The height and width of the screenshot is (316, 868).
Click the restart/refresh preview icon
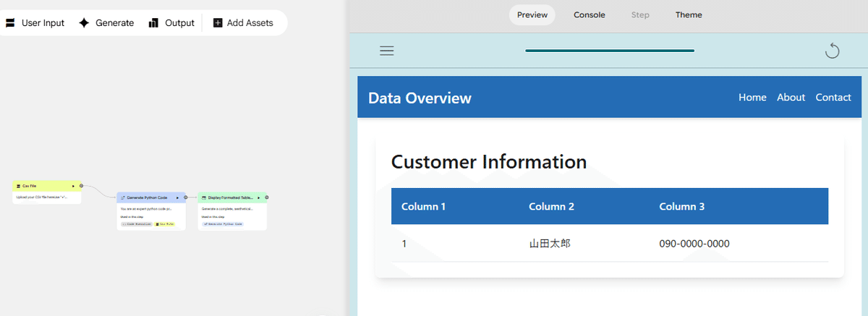832,51
